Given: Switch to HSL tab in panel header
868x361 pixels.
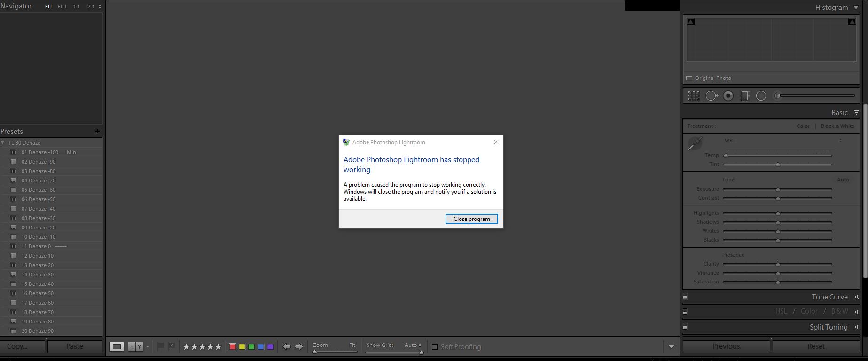Looking at the screenshot, I should (781, 311).
